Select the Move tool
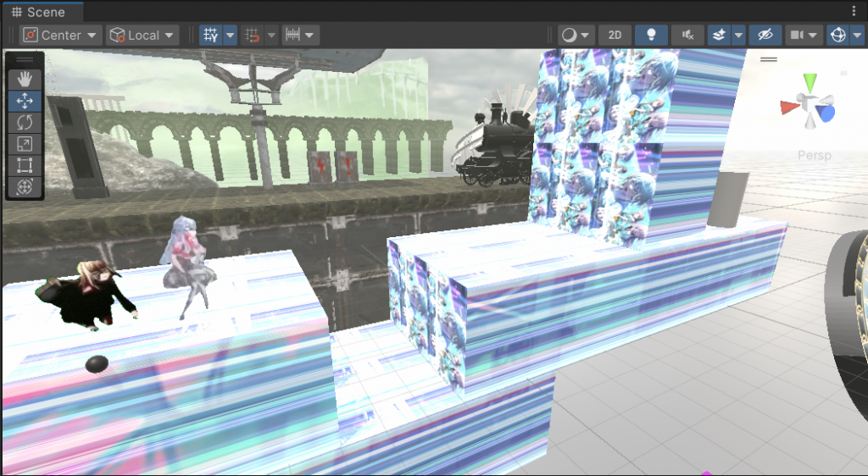The height and width of the screenshot is (476, 868). pos(25,101)
